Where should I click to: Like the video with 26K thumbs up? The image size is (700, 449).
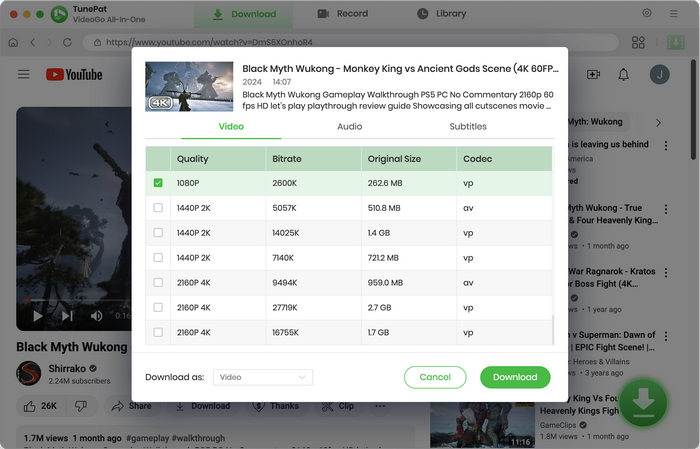pyautogui.click(x=40, y=406)
